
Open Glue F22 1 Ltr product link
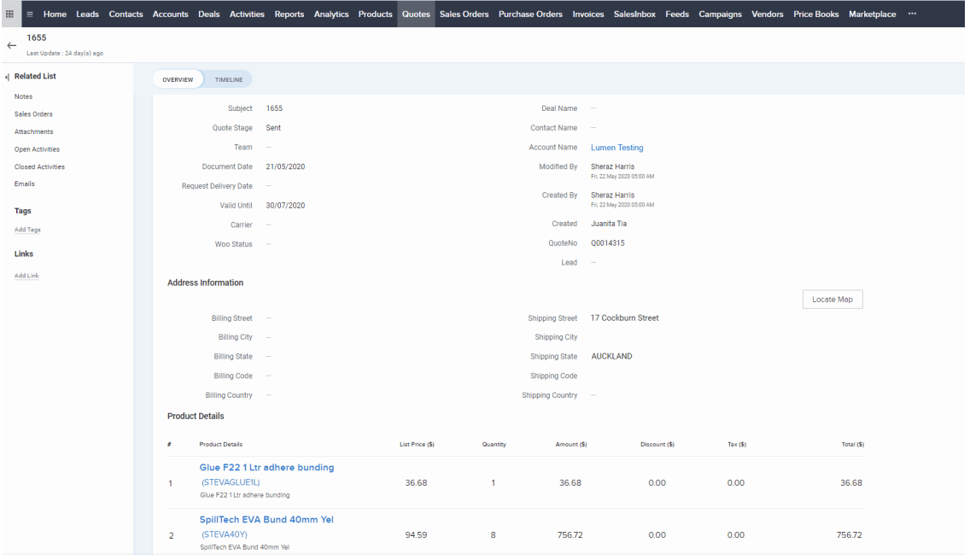266,468
